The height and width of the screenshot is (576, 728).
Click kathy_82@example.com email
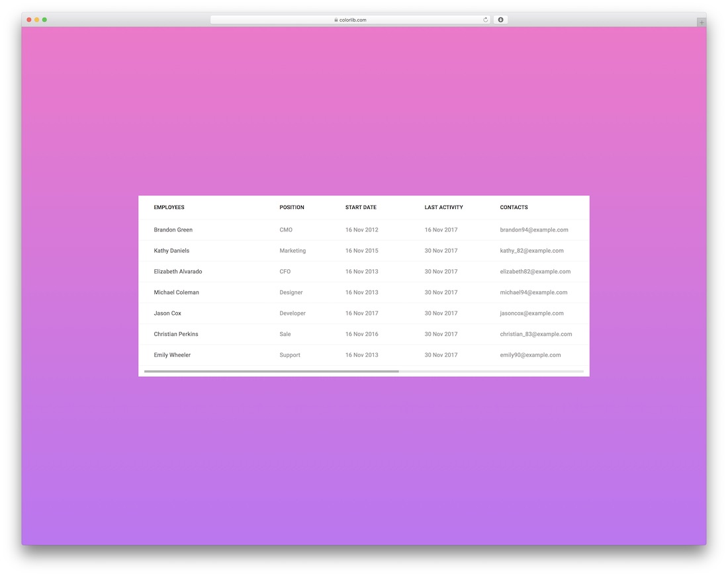[x=531, y=251]
